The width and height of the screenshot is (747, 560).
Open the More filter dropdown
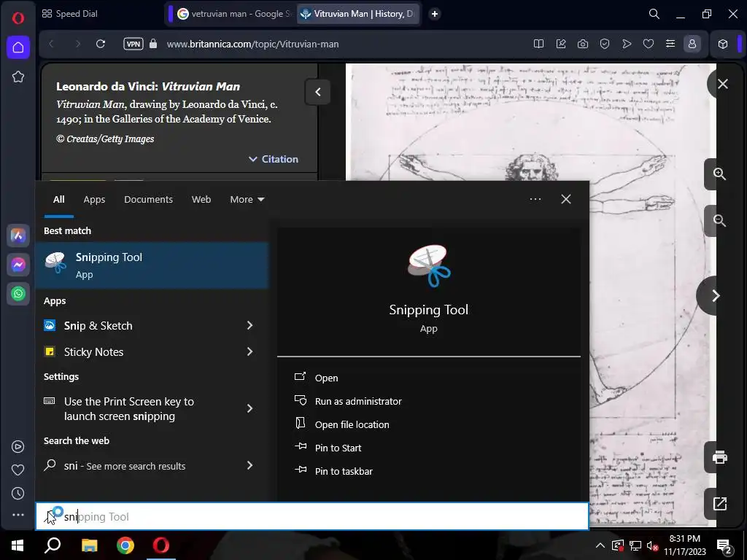coord(247,200)
